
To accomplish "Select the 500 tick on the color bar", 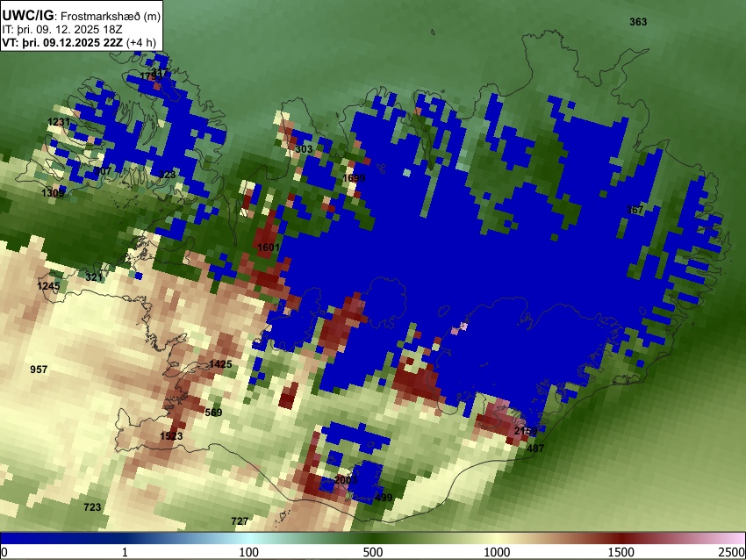I will tap(373, 552).
